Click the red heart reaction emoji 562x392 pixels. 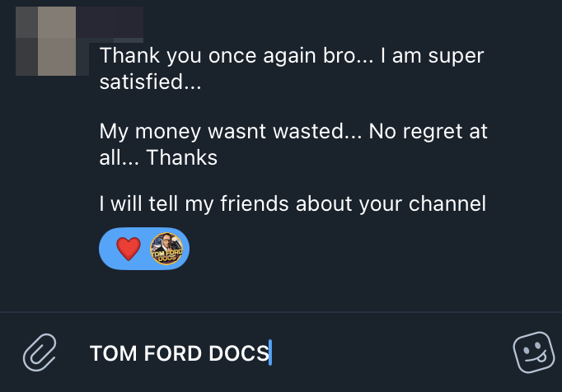click(129, 249)
